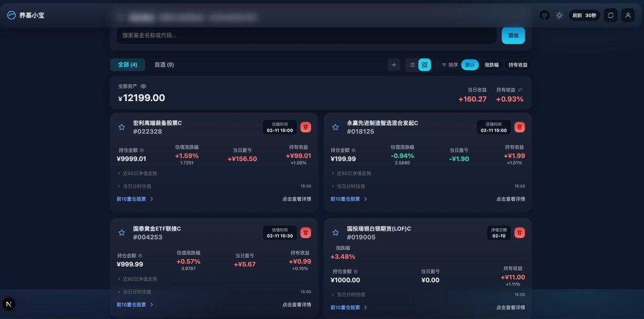
Task: Hide total assets with eye icon
Action: (x=143, y=87)
